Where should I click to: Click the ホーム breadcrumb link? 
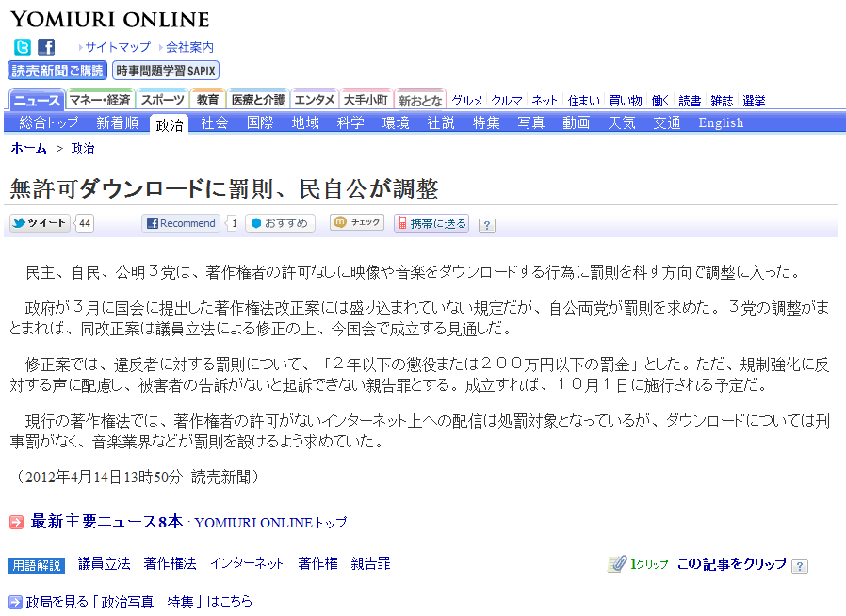(28, 148)
